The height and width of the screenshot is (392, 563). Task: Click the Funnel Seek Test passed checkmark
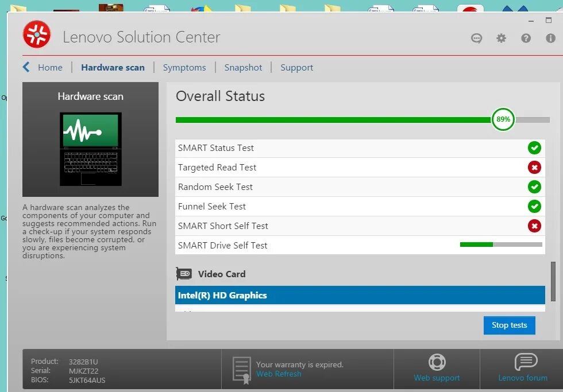534,206
